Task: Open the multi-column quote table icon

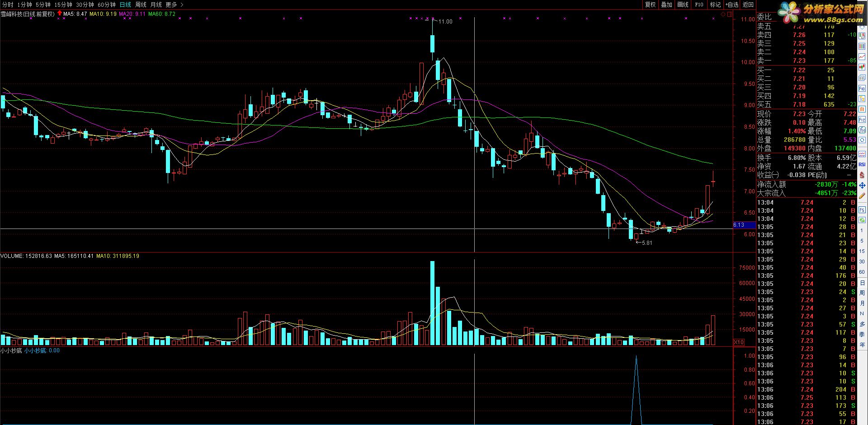Action: (x=862, y=47)
